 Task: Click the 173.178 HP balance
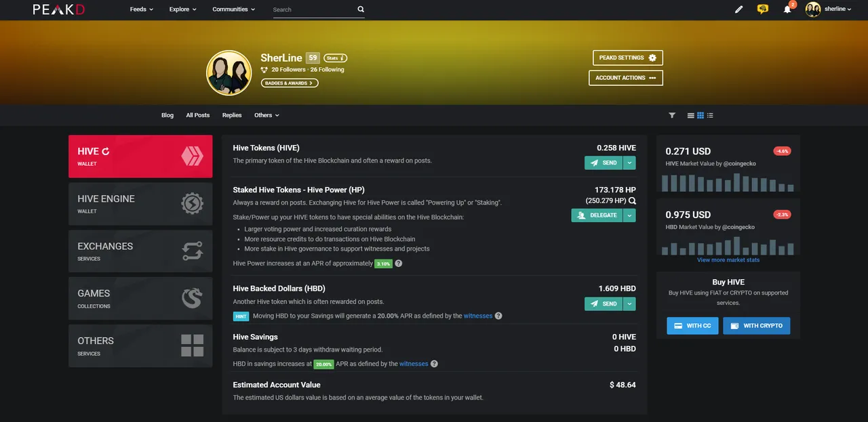coord(615,190)
